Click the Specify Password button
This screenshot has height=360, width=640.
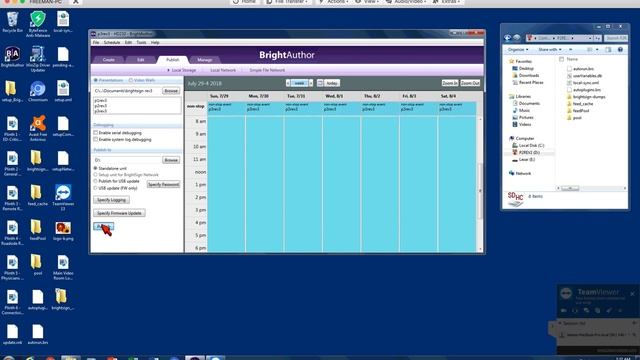pyautogui.click(x=163, y=184)
